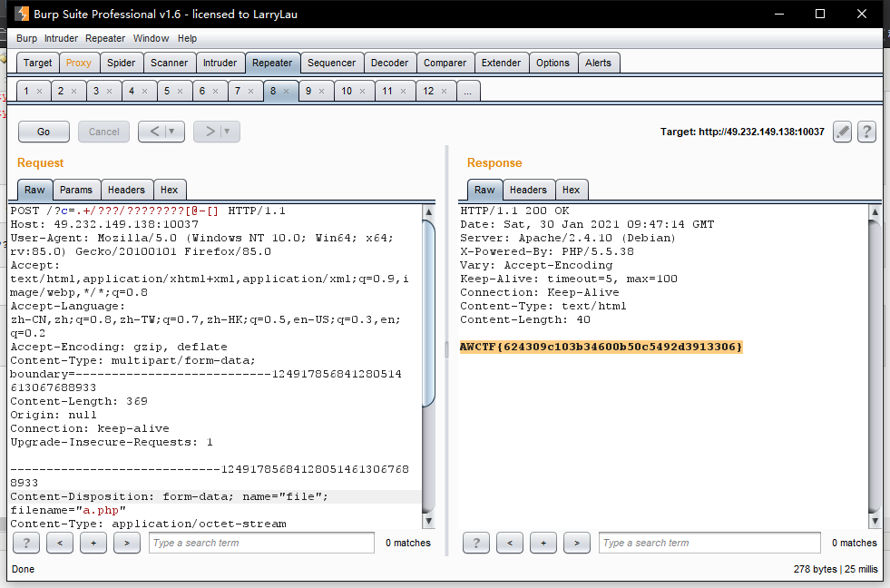Viewport: 890px width, 588px height.
Task: Click the request search help icon
Action: point(26,543)
